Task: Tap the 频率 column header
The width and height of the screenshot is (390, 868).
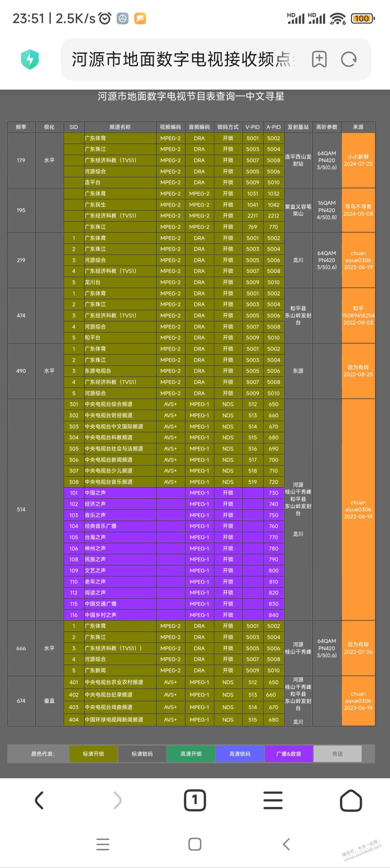Action: click(x=21, y=127)
